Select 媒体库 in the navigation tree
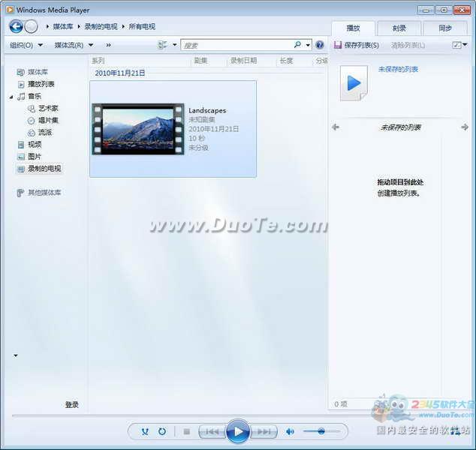 click(x=38, y=72)
